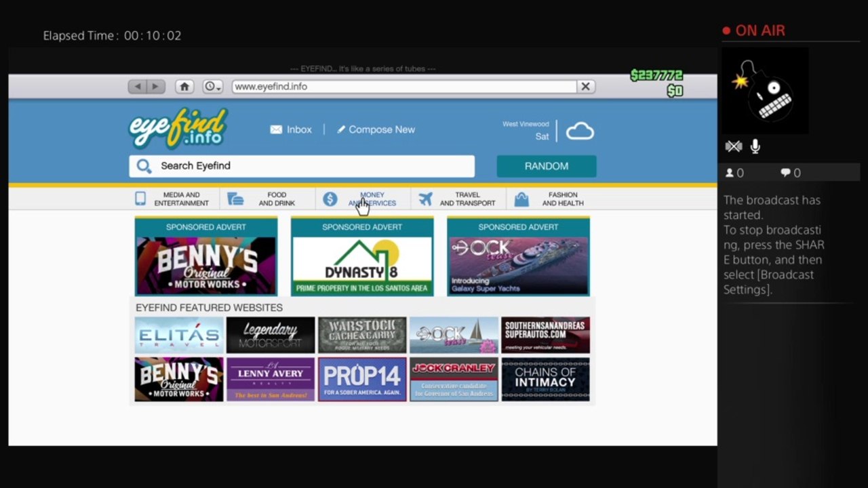
Task: Open DockTease featured website thumbnail
Action: click(x=454, y=335)
